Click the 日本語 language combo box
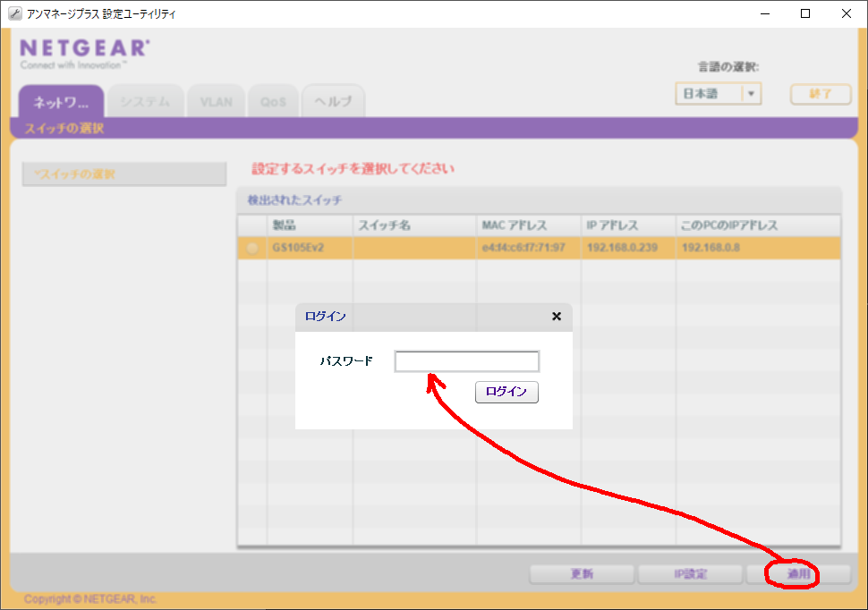This screenshot has width=868, height=610. pyautogui.click(x=708, y=94)
